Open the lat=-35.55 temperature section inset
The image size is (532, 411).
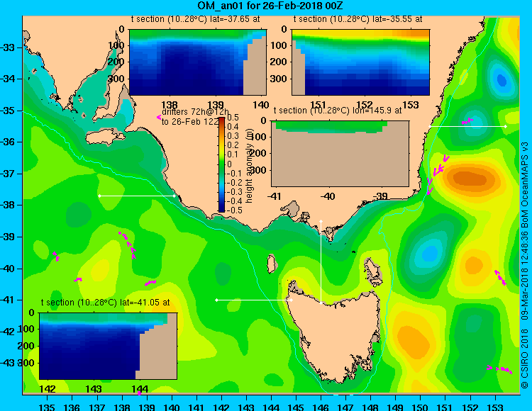click(x=360, y=62)
